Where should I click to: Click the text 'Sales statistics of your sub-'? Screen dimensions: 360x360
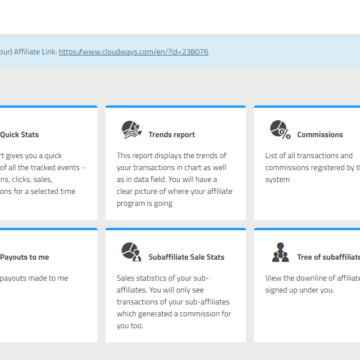pyautogui.click(x=163, y=278)
